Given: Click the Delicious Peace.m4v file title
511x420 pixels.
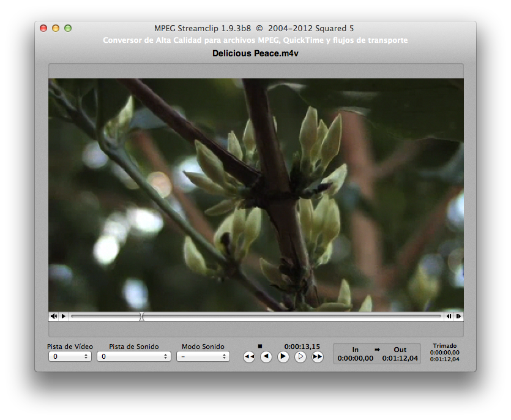Looking at the screenshot, I should click(255, 53).
